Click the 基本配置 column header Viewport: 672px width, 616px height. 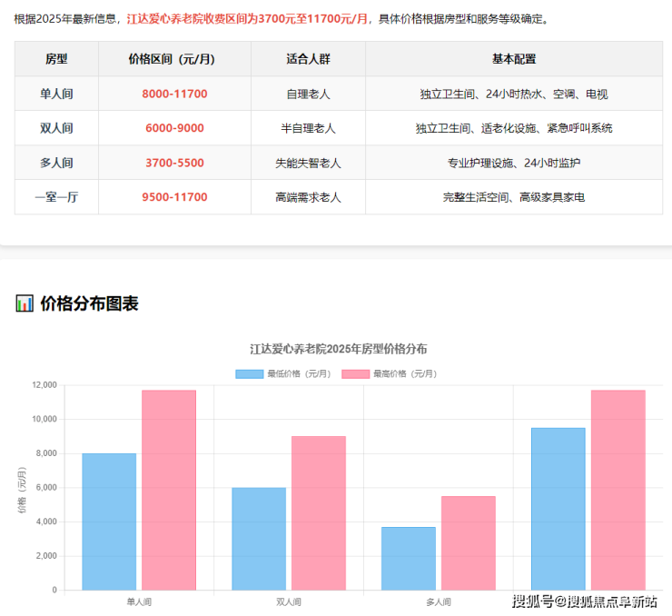click(x=514, y=59)
